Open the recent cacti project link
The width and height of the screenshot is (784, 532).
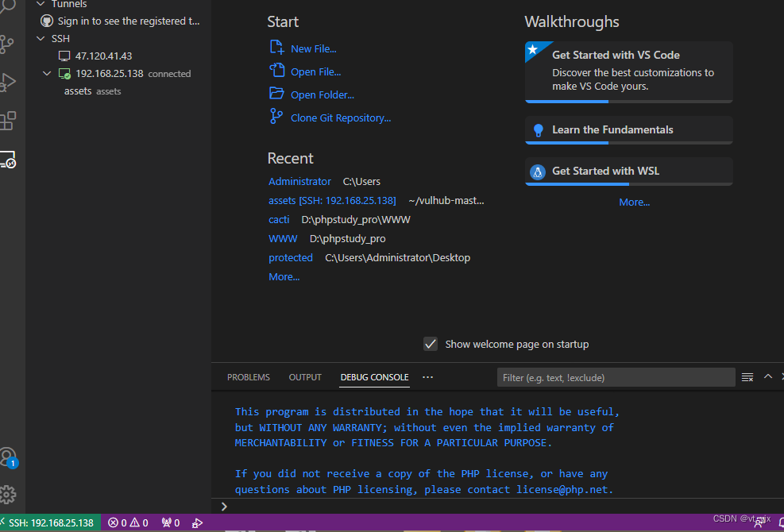click(x=278, y=219)
